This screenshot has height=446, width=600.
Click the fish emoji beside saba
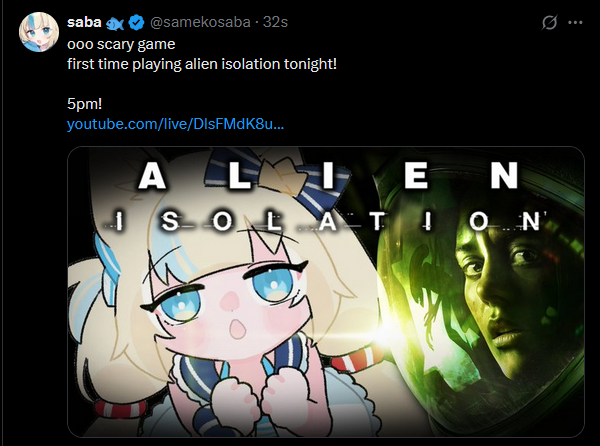pos(115,24)
